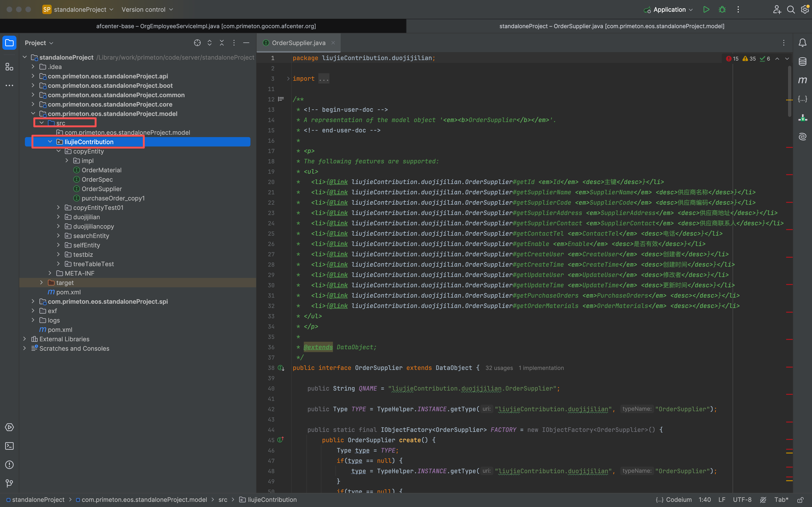Select opened file with the crosshair icon
This screenshot has width=812, height=507.
coord(197,42)
